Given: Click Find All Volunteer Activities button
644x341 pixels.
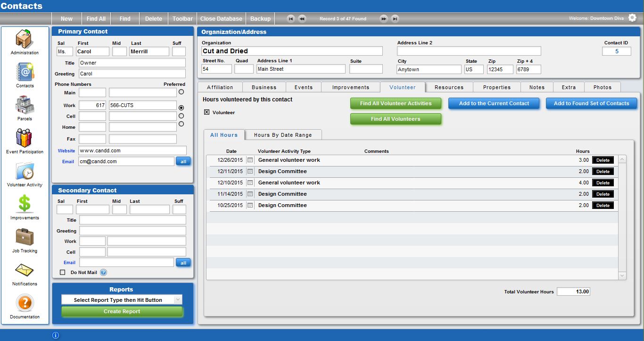Looking at the screenshot, I should click(x=396, y=103).
